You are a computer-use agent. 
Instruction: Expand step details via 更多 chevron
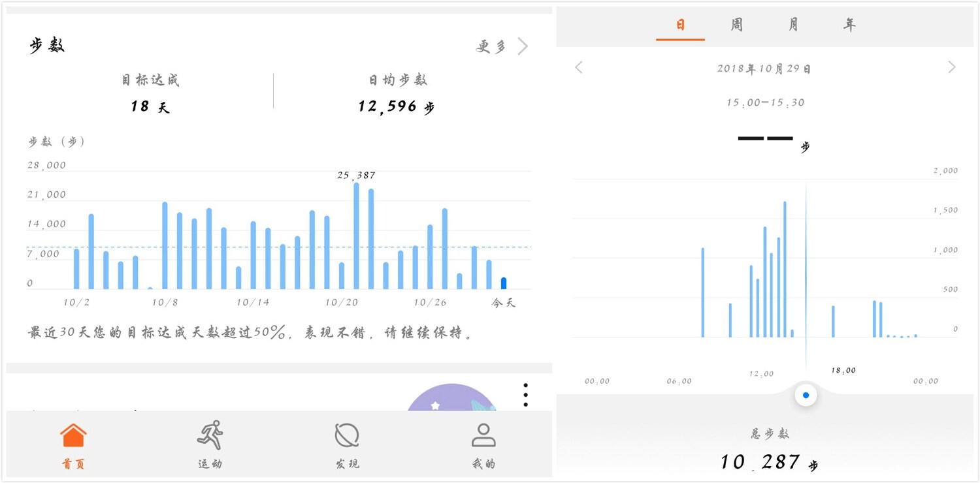(523, 46)
